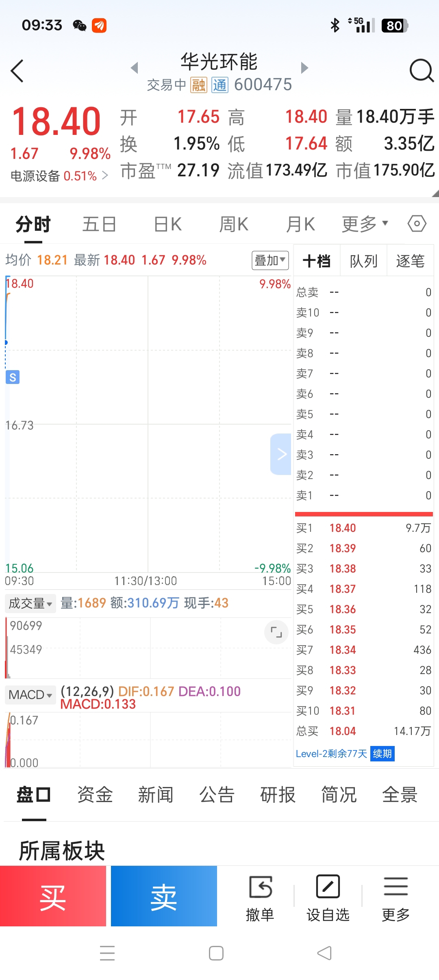Collapse order book with blue arrow tab
Viewport: 439px width, 980px height.
coord(281,454)
